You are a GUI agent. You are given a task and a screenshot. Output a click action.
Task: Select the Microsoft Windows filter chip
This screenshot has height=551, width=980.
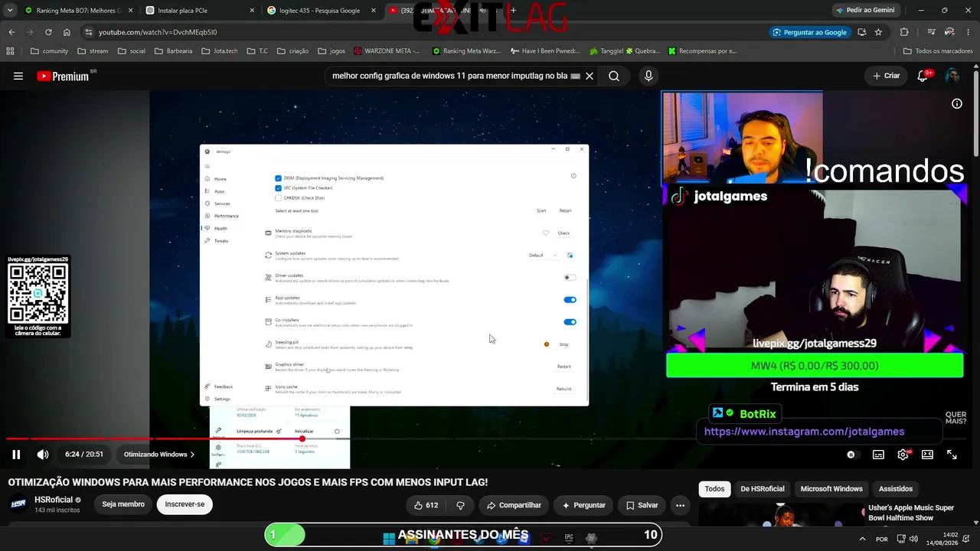[x=831, y=489]
